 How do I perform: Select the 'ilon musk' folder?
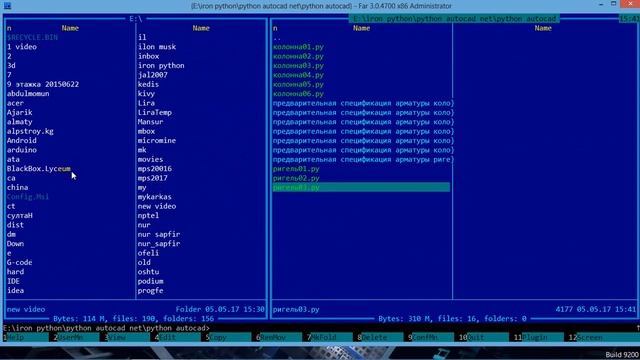(x=157, y=47)
